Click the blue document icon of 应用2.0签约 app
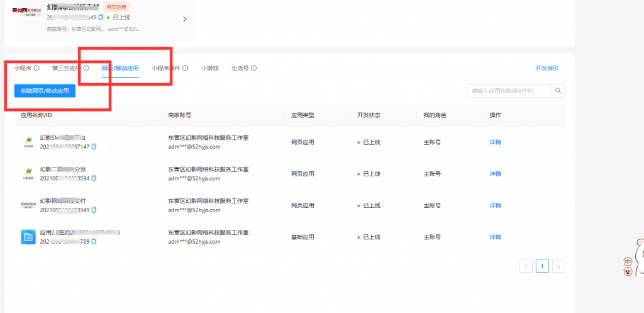644x313 pixels. pyautogui.click(x=28, y=237)
